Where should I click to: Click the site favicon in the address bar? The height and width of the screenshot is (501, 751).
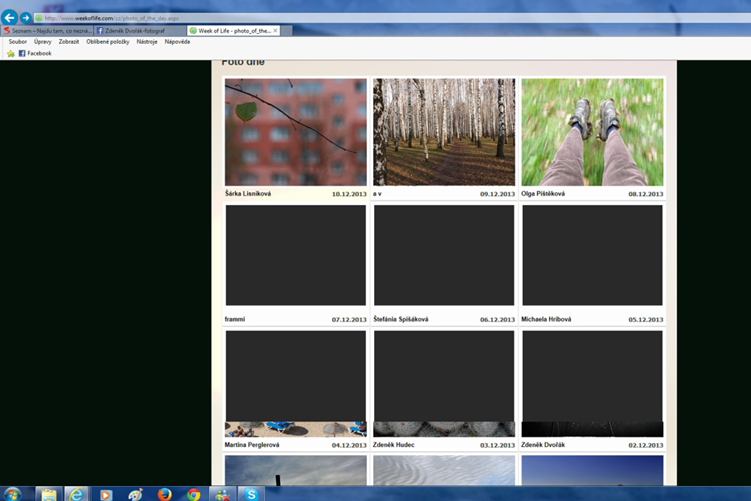point(39,18)
